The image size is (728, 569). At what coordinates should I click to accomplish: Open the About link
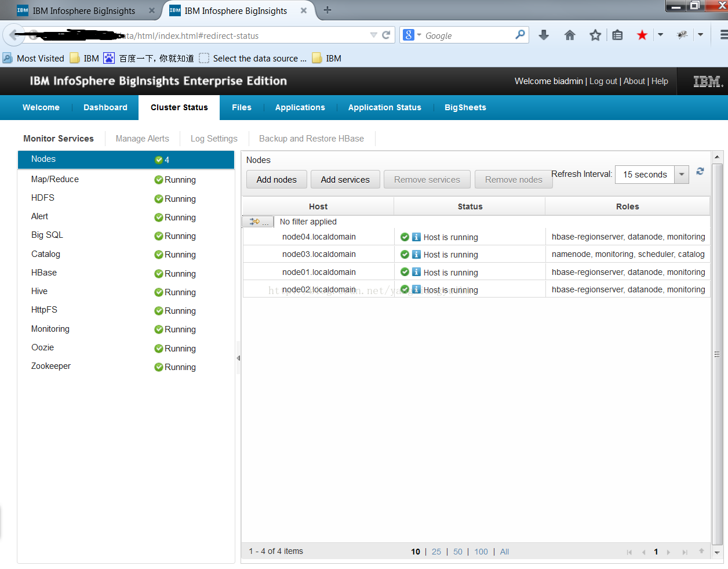[x=634, y=81]
